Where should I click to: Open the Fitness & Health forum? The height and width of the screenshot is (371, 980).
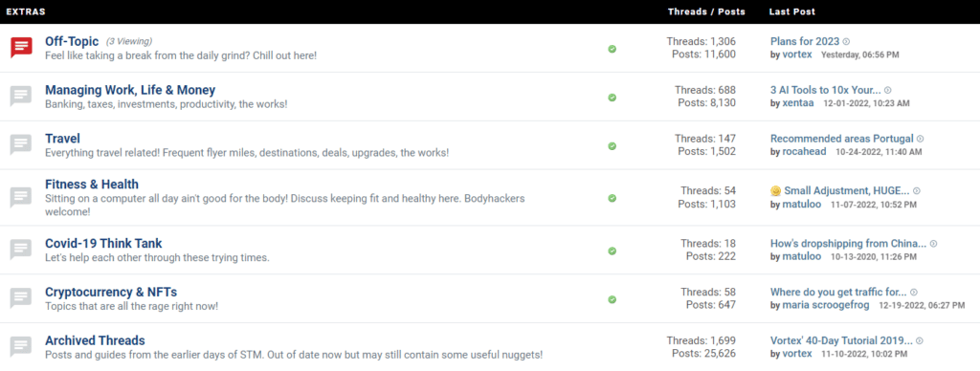click(92, 185)
